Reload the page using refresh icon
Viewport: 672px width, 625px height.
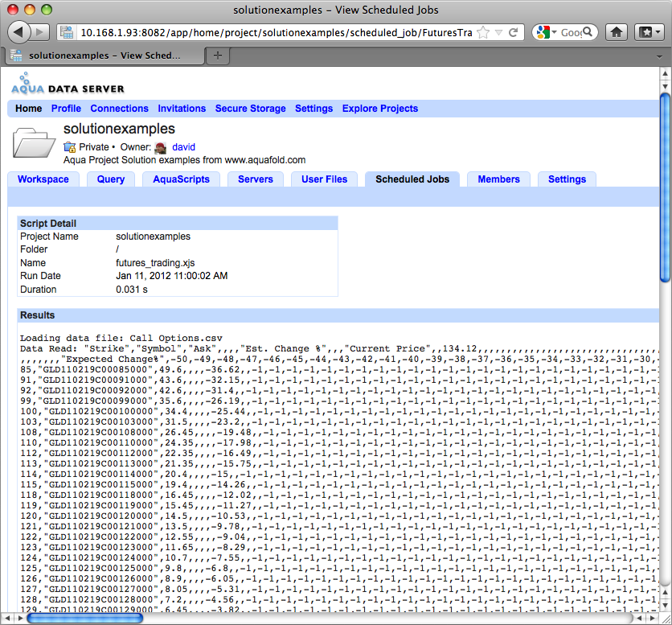click(514, 32)
